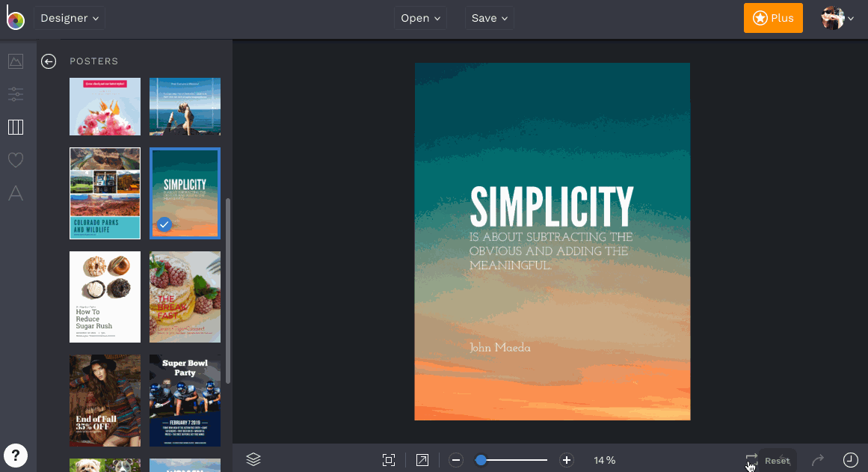Viewport: 868px width, 472px height.
Task: Click the fullscreen expand arrow icon
Action: (x=422, y=460)
